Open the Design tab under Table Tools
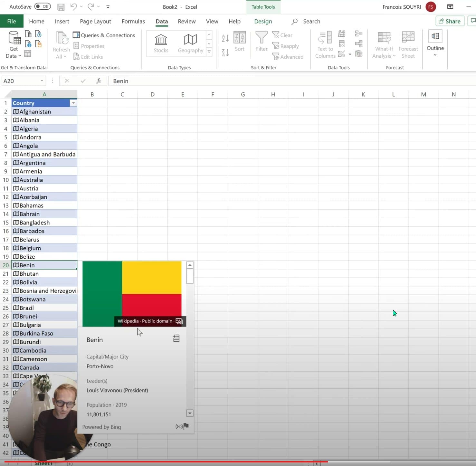 pyautogui.click(x=263, y=21)
